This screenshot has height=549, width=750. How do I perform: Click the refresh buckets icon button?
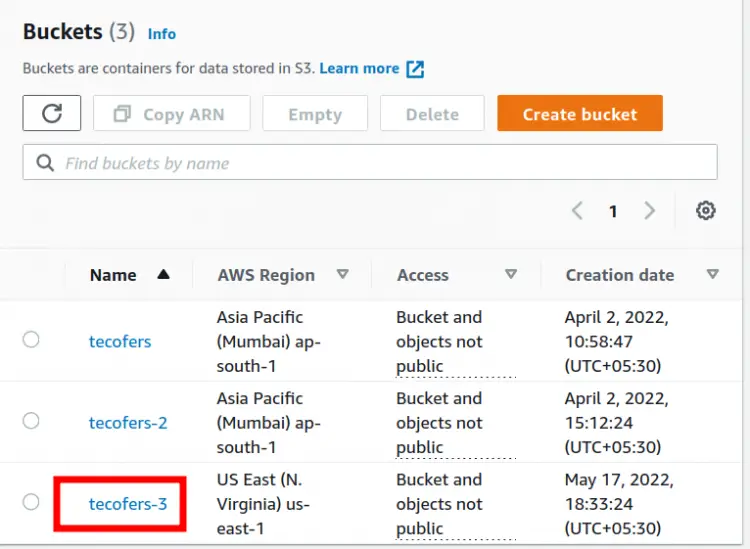tap(52, 113)
